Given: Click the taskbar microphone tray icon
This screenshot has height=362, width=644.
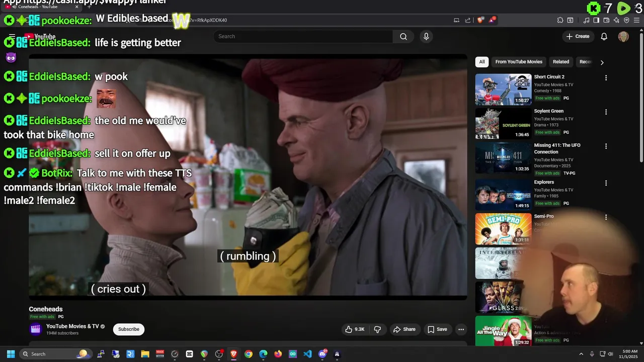Looking at the screenshot, I should coord(592,354).
